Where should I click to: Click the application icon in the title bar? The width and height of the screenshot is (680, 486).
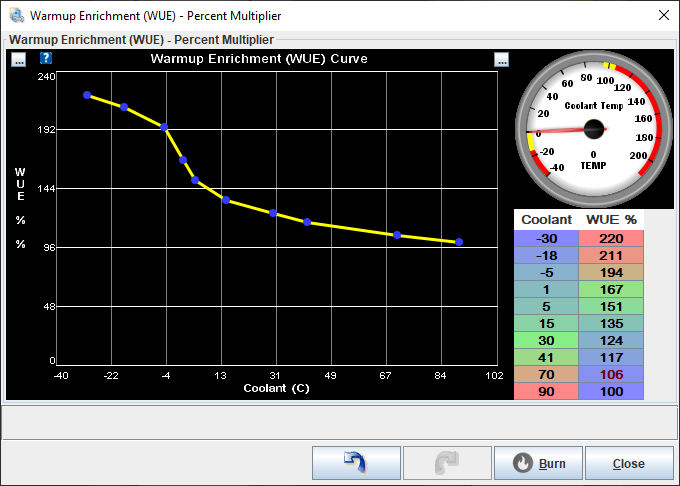click(16, 15)
